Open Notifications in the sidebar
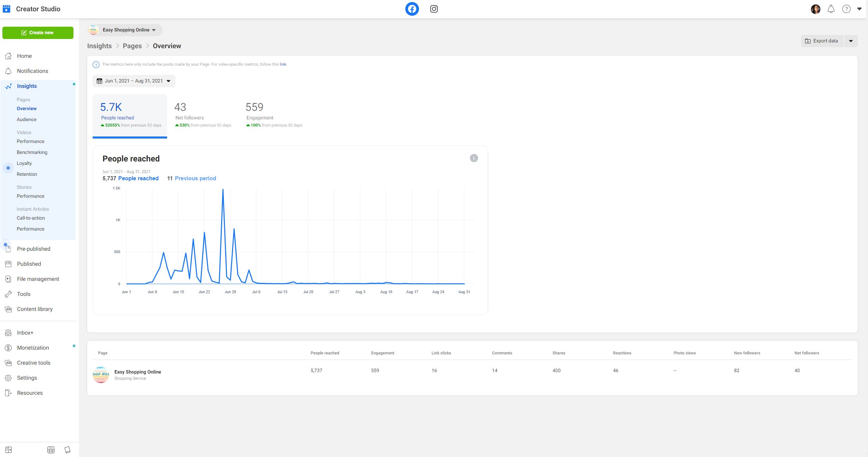The image size is (868, 457). point(32,71)
